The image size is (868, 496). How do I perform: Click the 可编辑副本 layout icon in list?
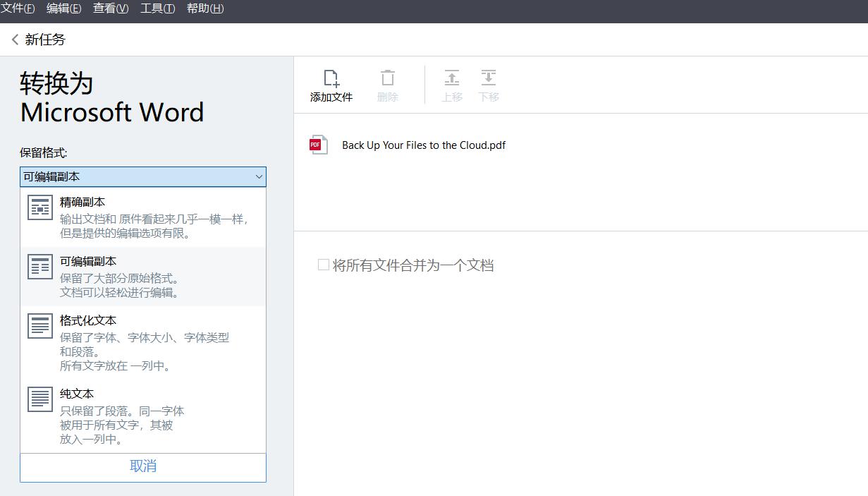click(x=40, y=267)
